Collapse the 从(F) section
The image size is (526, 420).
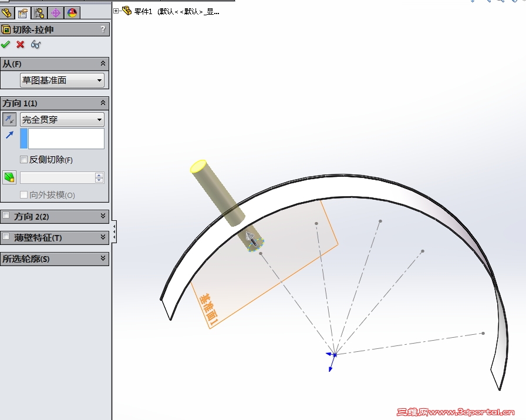(103, 63)
